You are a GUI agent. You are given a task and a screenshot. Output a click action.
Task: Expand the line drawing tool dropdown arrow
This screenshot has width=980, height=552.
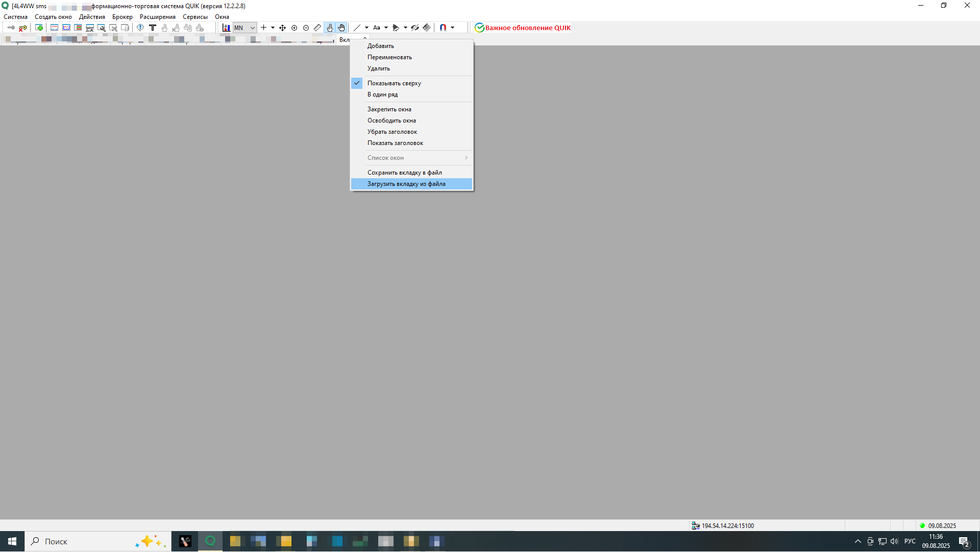pyautogui.click(x=366, y=28)
